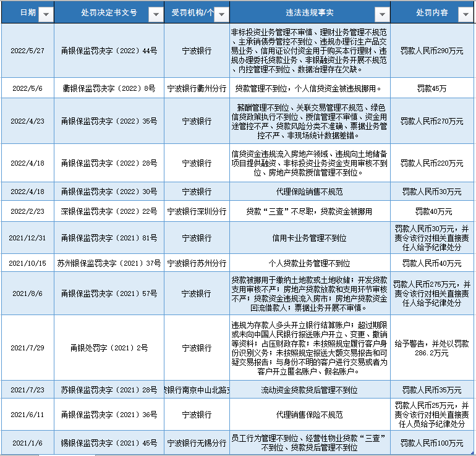Viewport: 476px width, 456px height.
Task: Select cell 罚款45万
Action: pyautogui.click(x=431, y=88)
